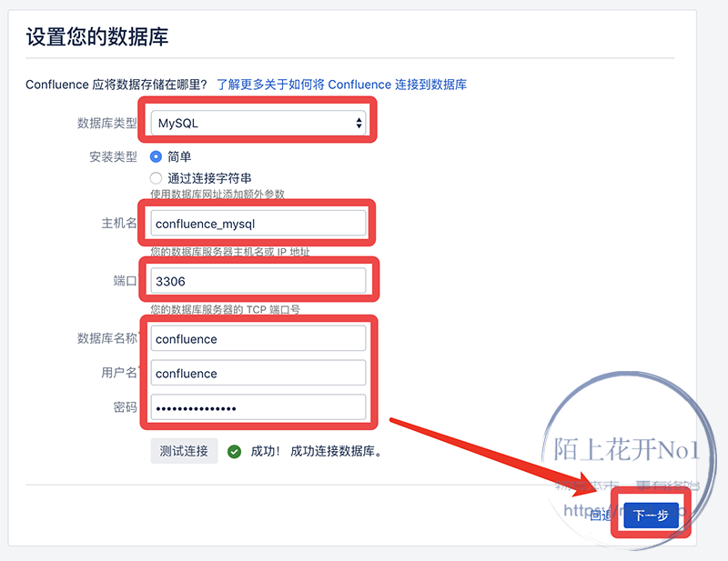Image resolution: width=728 pixels, height=561 pixels.
Task: Click the 测试连接 button
Action: [x=184, y=451]
